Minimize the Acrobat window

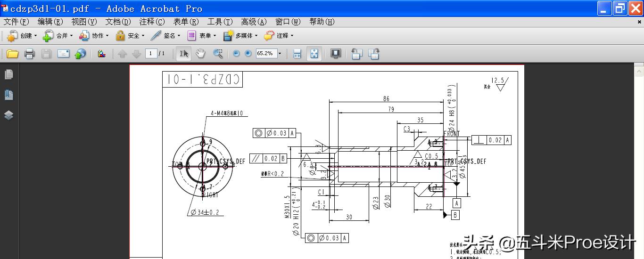pyautogui.click(x=604, y=8)
